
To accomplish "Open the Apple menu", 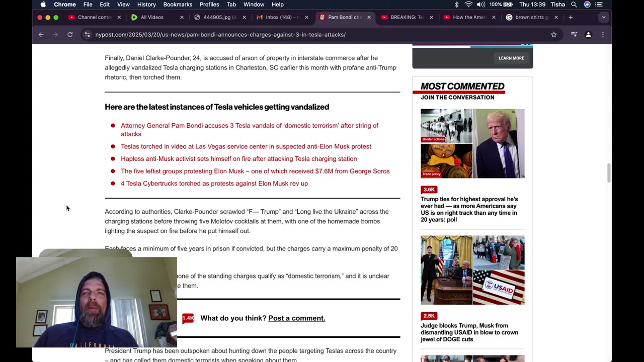I will click(43, 5).
